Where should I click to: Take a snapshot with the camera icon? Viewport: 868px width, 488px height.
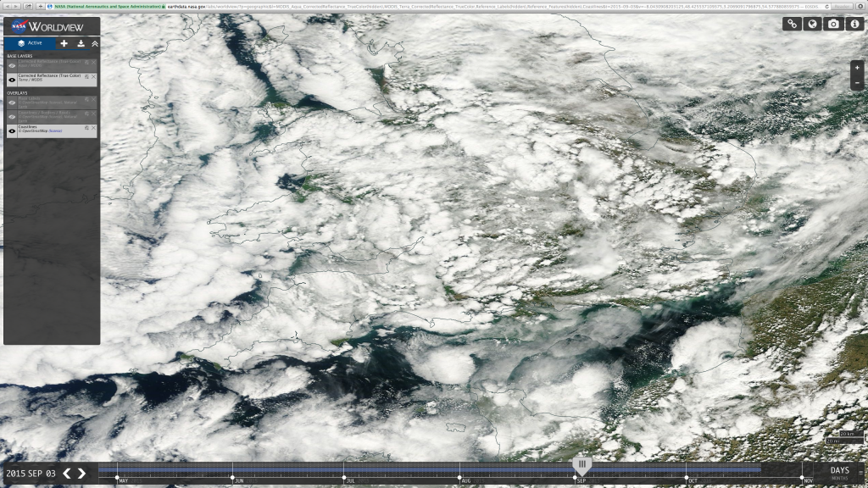[834, 24]
